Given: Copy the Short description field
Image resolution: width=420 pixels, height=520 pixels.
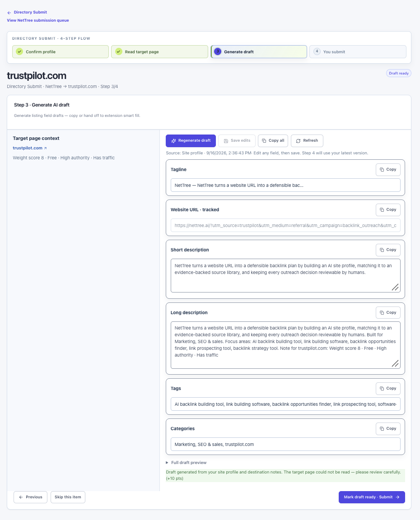Looking at the screenshot, I should (388, 250).
